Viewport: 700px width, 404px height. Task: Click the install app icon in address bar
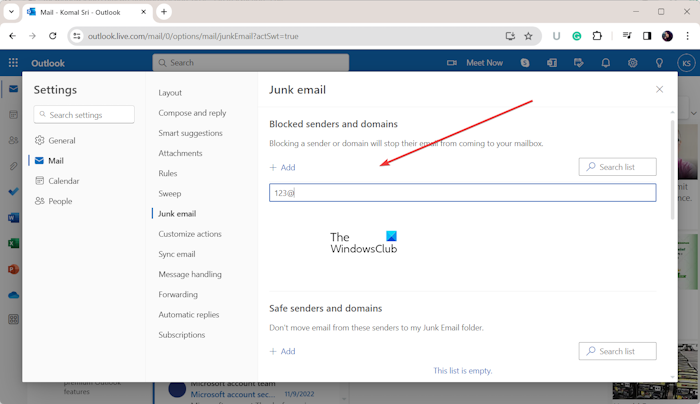point(510,36)
